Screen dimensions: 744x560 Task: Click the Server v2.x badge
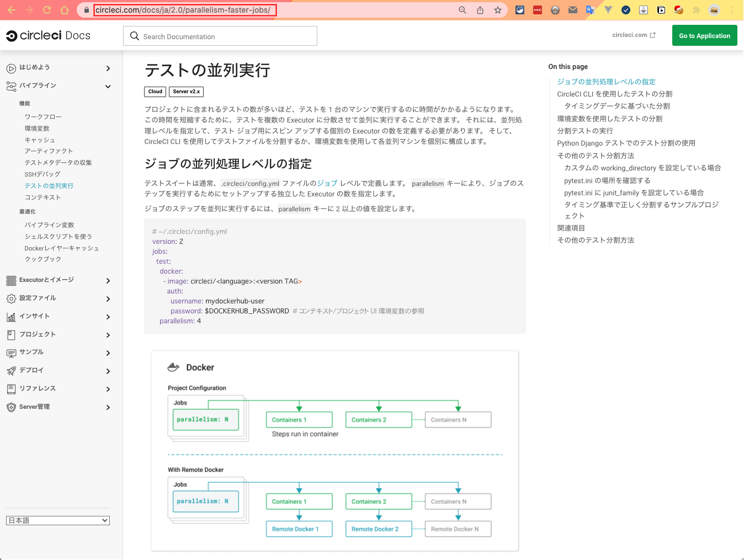[x=187, y=92]
